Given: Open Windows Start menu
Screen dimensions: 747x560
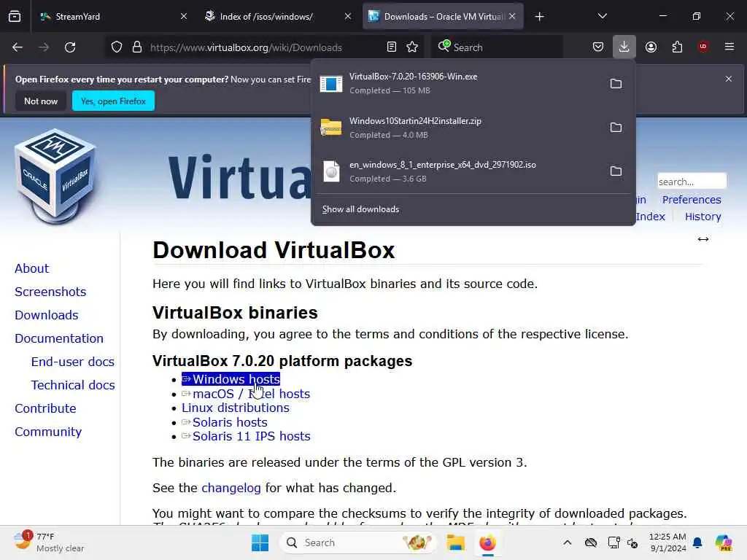Looking at the screenshot, I should click(x=260, y=542).
